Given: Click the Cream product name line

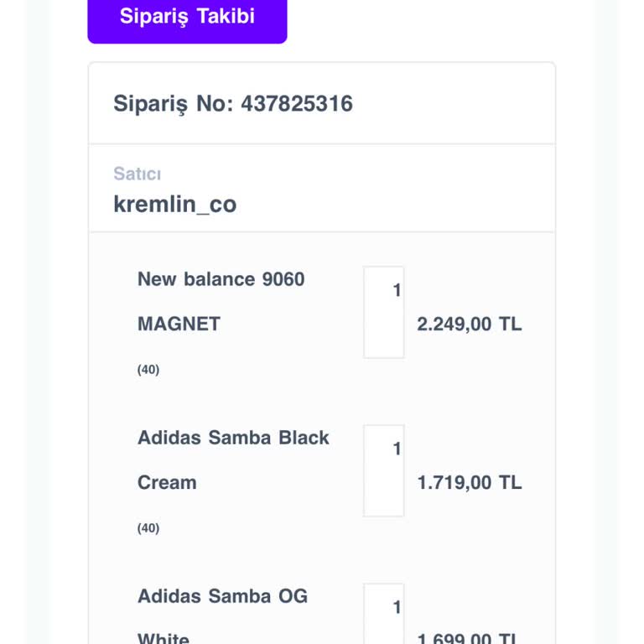Looking at the screenshot, I should [167, 483].
